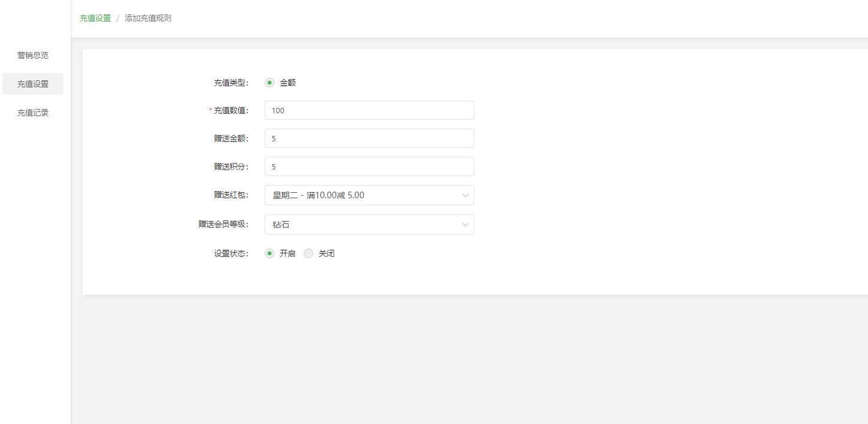868x424 pixels.
Task: Select 充值设置 in the left sidebar
Action: click(33, 84)
